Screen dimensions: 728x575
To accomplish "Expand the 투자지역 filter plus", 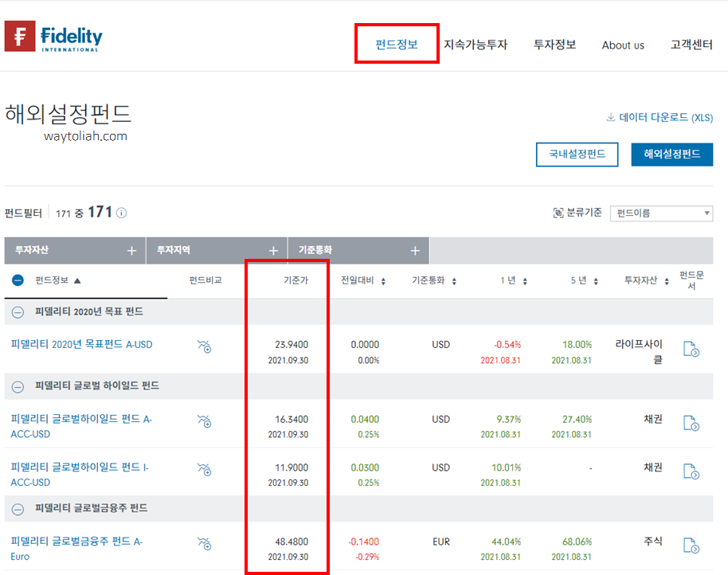I will click(x=273, y=251).
